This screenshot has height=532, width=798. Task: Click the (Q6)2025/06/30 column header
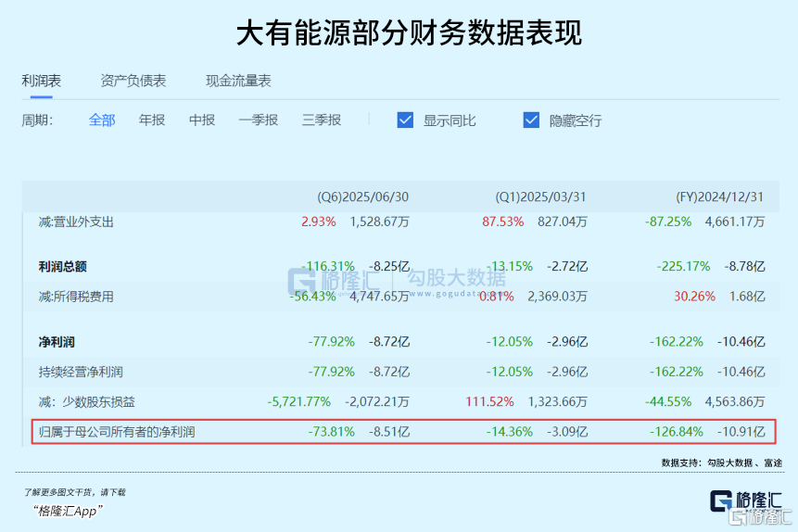tap(362, 197)
